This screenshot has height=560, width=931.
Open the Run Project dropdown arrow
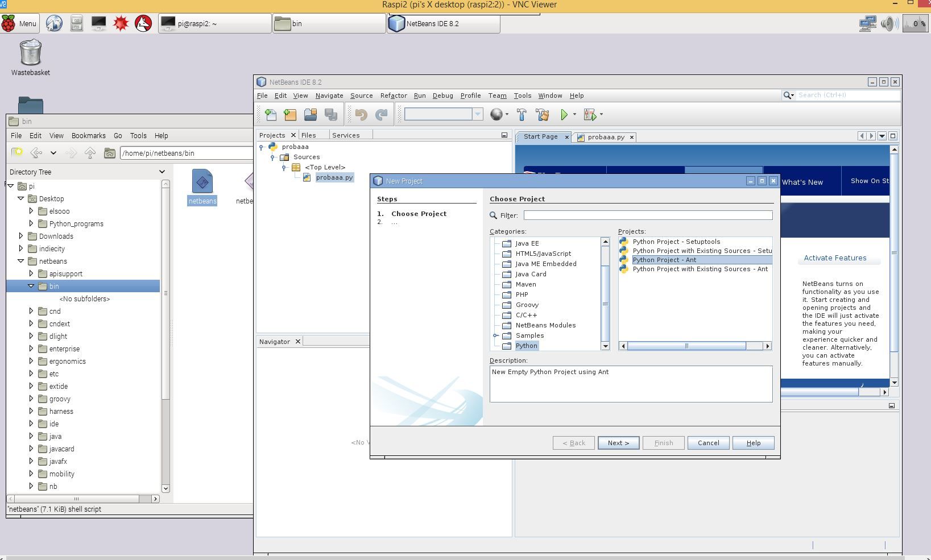pyautogui.click(x=574, y=114)
